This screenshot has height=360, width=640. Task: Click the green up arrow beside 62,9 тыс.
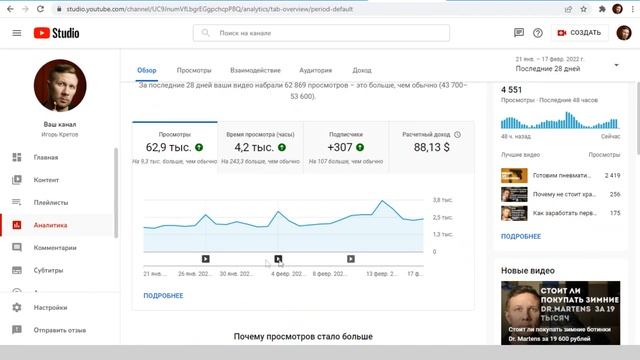(x=199, y=147)
